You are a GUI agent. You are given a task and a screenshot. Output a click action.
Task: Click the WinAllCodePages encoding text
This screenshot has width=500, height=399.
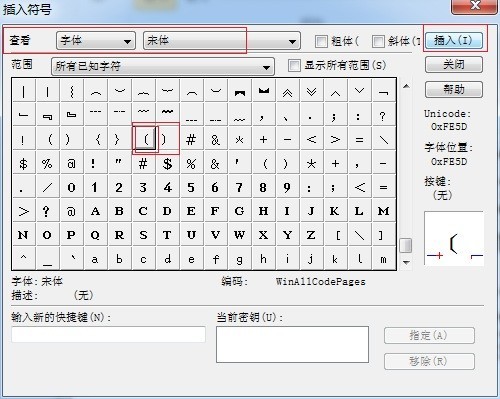click(321, 282)
